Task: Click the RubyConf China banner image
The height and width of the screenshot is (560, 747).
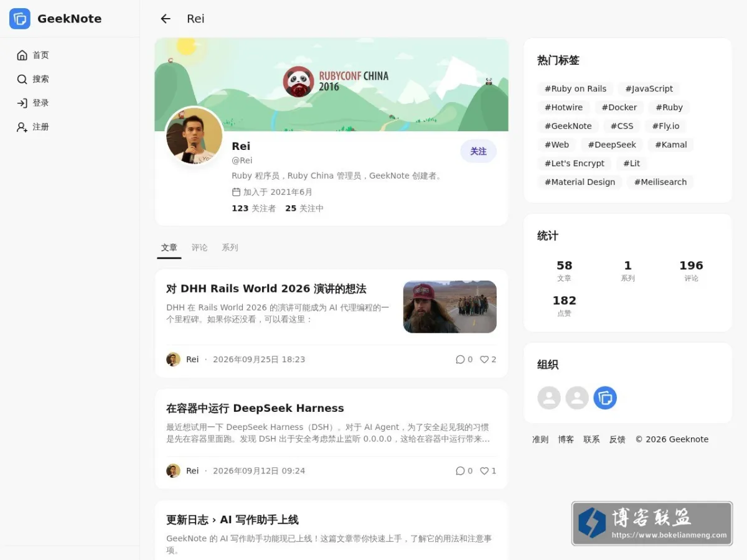Action: (x=331, y=85)
